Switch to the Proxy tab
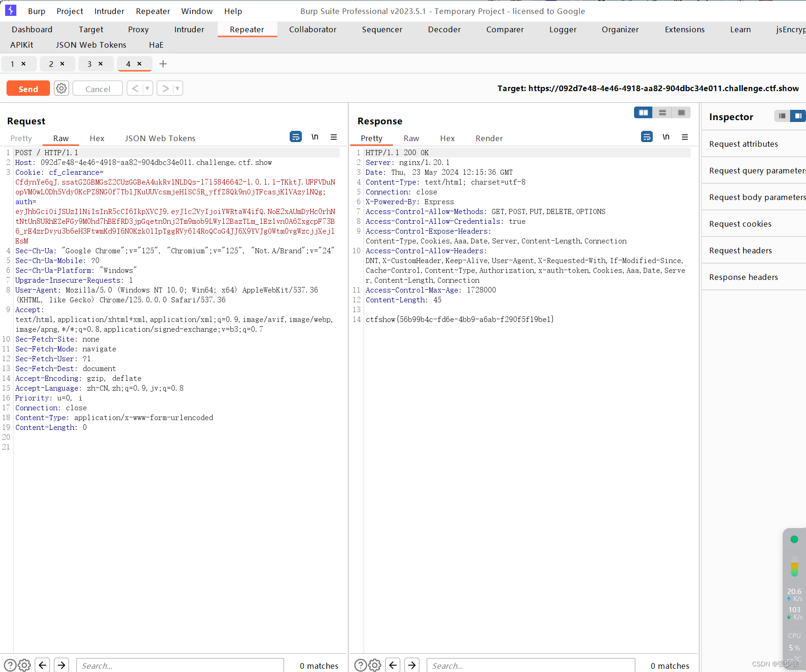This screenshot has height=672, width=806. click(138, 29)
